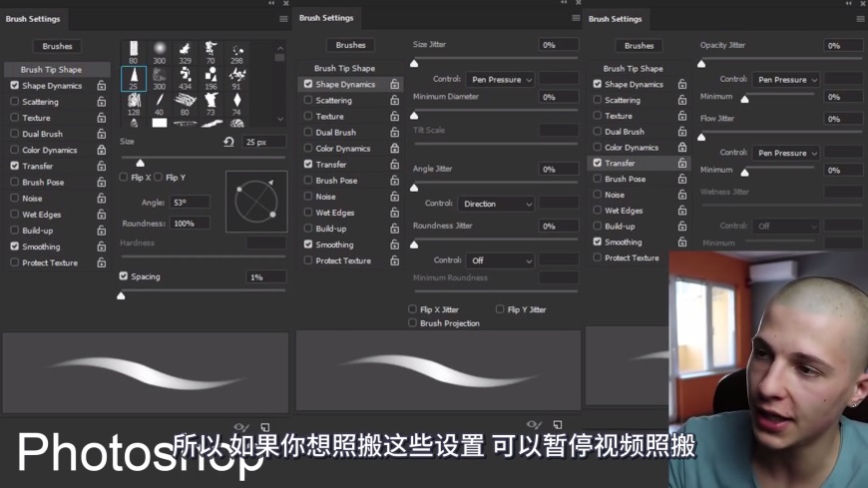The width and height of the screenshot is (868, 488).
Task: Click the brush angle and roundness dial widget
Action: [x=256, y=201]
